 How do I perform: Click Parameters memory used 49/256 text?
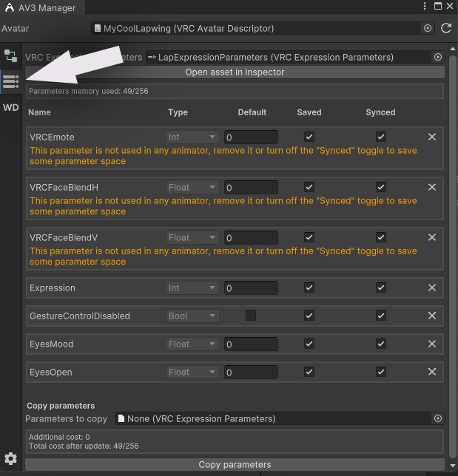[x=89, y=91]
